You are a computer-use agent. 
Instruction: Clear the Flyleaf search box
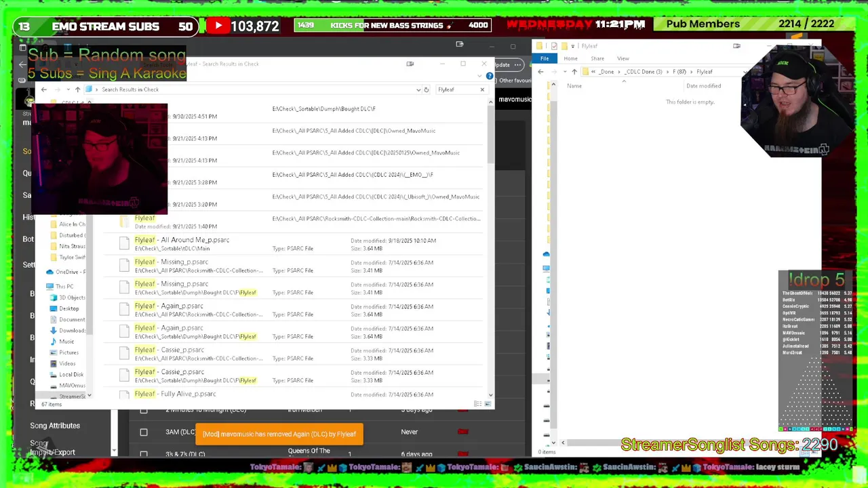tap(482, 89)
